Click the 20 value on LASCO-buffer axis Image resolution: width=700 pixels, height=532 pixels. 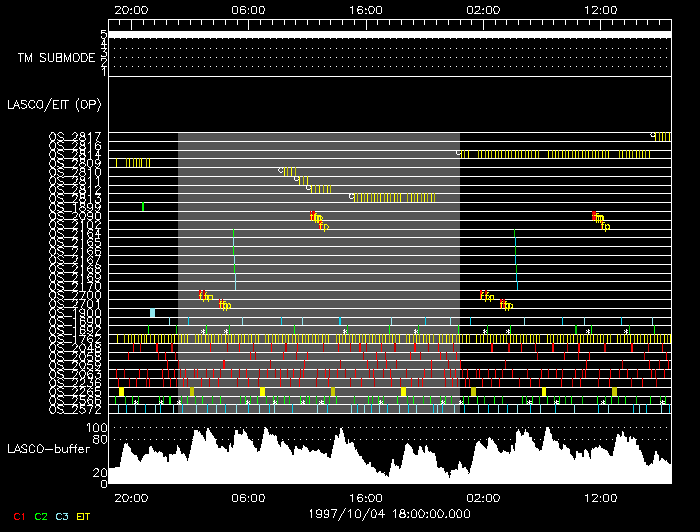point(100,472)
